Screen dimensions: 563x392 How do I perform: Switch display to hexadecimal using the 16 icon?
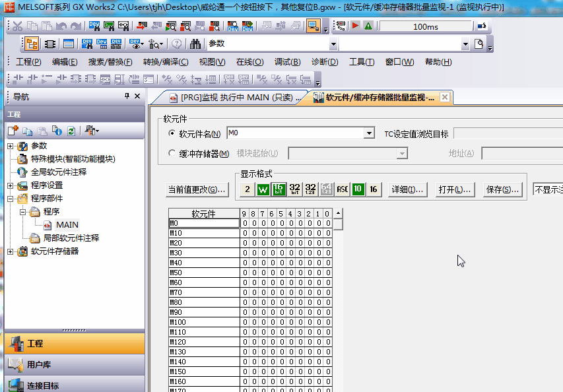(374, 189)
